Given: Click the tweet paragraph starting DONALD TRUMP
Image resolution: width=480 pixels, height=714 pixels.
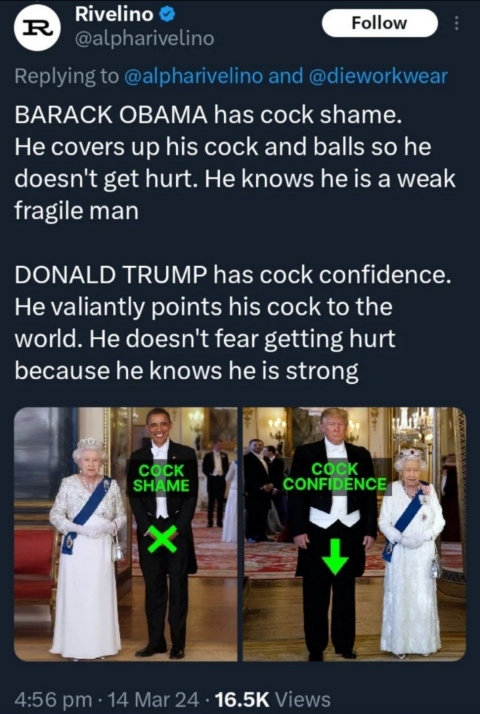Looking at the screenshot, I should coord(233,323).
